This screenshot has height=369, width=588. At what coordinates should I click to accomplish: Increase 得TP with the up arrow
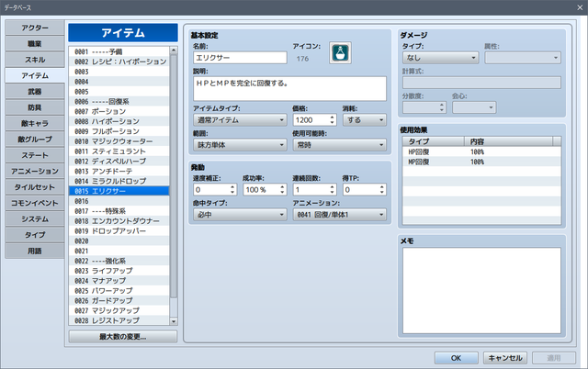point(382,186)
